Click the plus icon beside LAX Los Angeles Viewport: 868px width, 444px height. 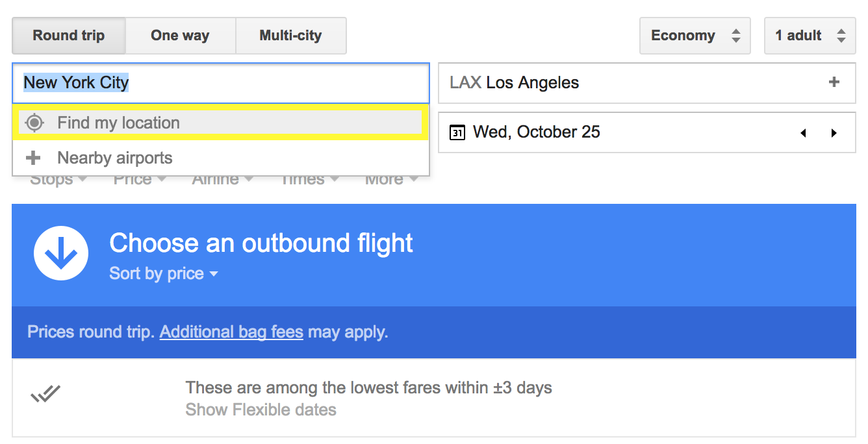[834, 82]
